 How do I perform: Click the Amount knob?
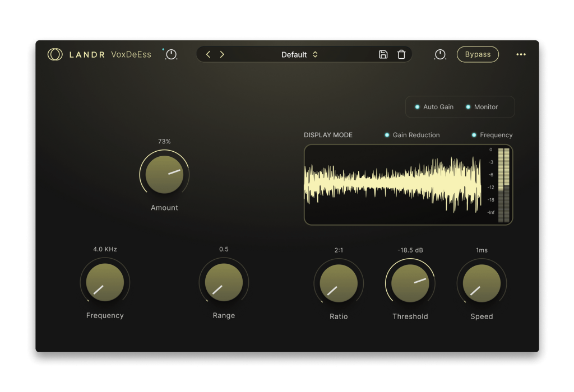click(x=164, y=175)
